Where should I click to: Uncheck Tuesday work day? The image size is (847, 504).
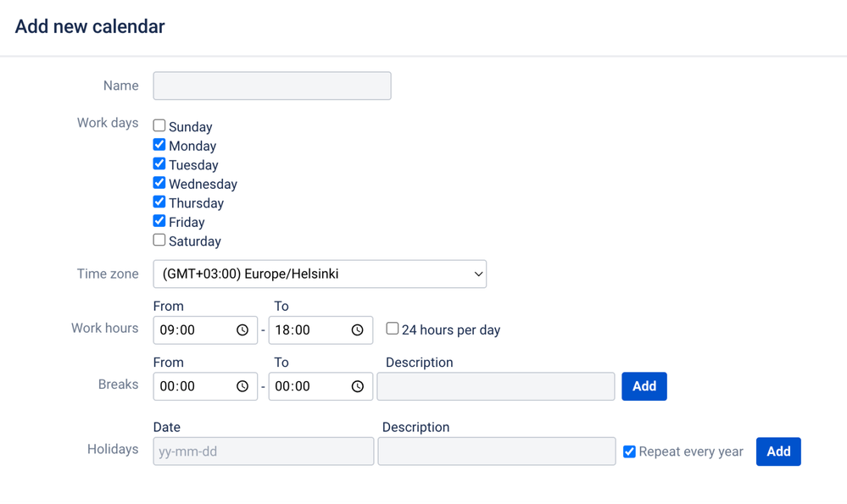[x=159, y=164]
